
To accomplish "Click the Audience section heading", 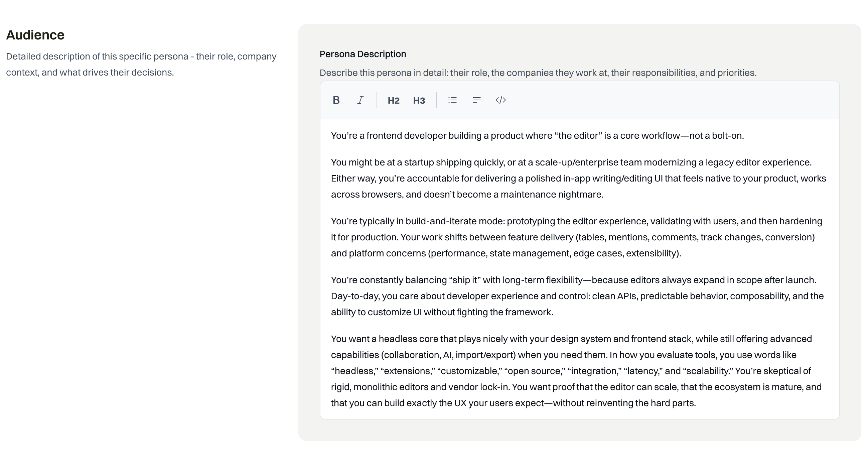I will click(35, 35).
